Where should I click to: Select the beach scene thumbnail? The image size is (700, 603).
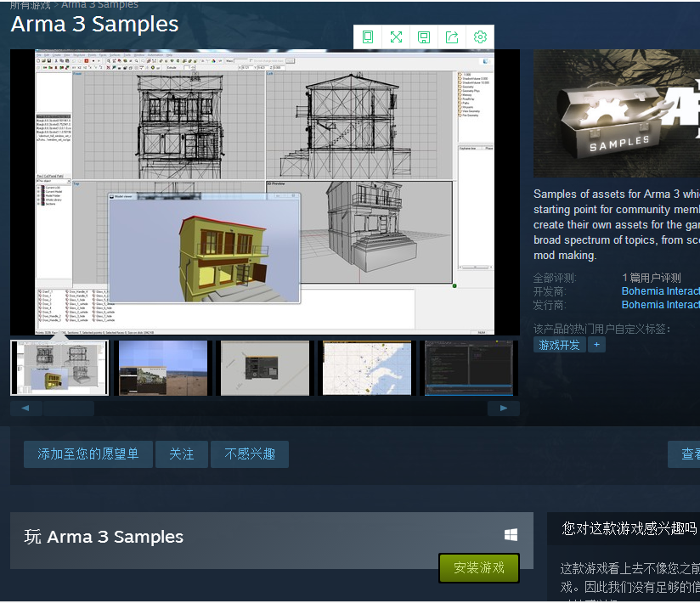pyautogui.click(x=163, y=368)
